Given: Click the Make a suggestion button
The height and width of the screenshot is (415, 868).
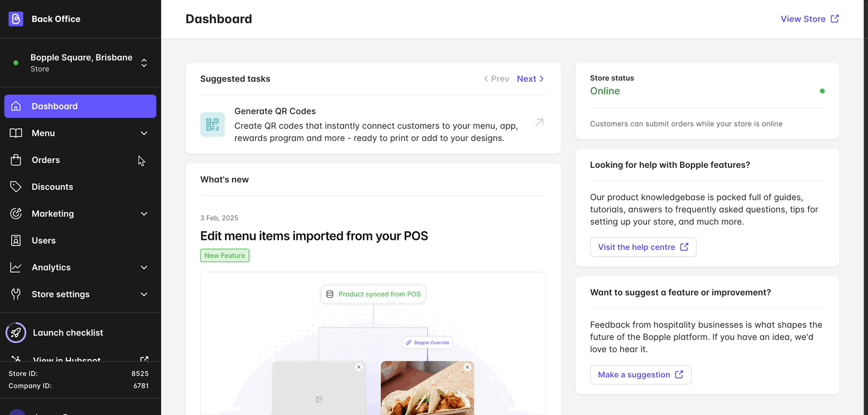Looking at the screenshot, I should pyautogui.click(x=640, y=375).
